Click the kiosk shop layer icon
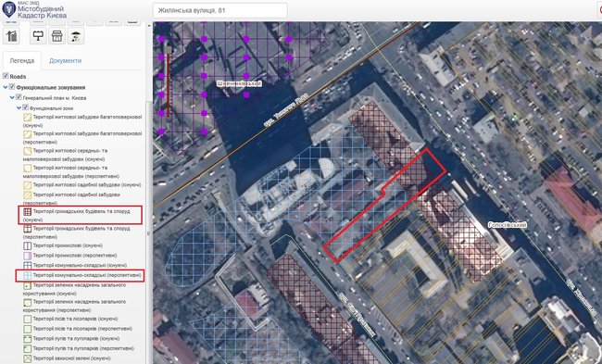This screenshot has height=364, width=602. tap(56, 36)
